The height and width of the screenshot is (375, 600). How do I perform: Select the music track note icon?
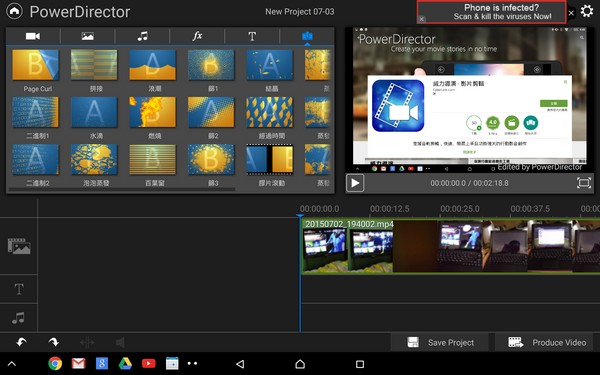(18, 318)
